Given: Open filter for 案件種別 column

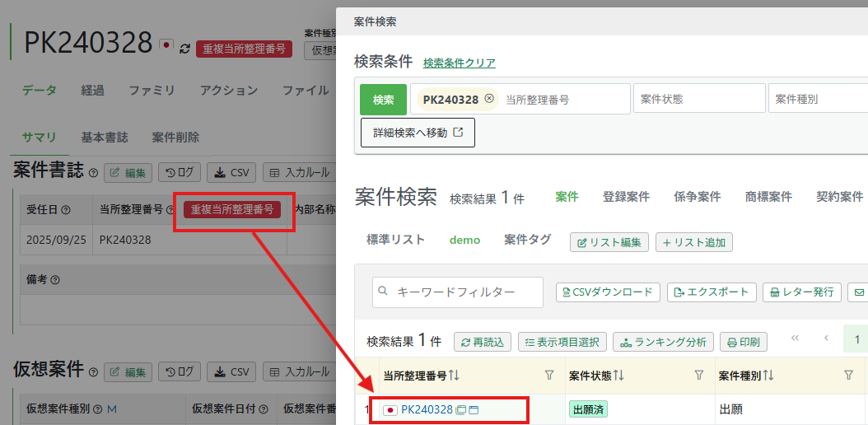Looking at the screenshot, I should click(x=848, y=376).
